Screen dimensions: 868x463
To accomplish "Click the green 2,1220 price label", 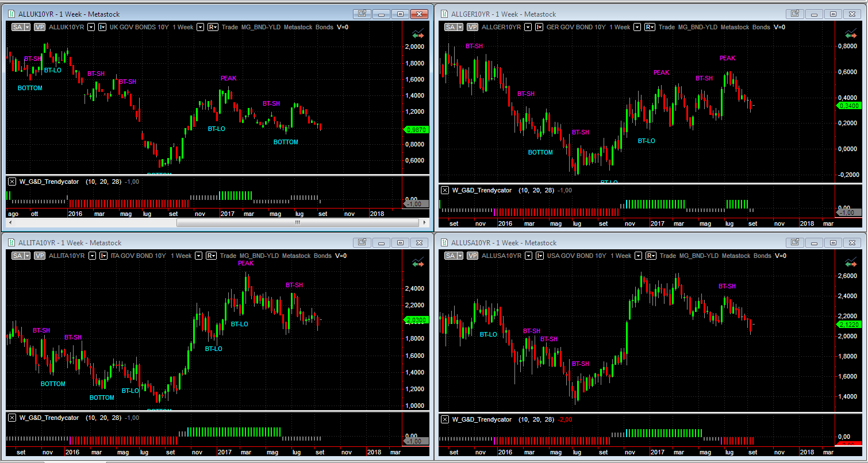I will [849, 325].
